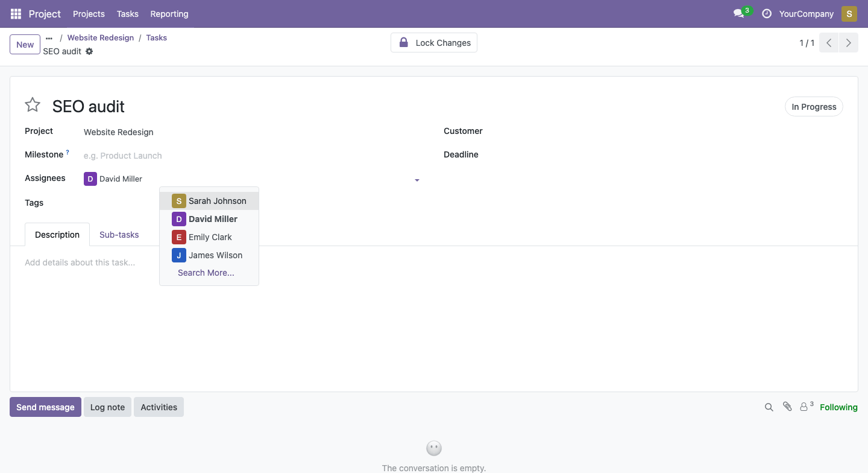Select David Miller in the dropdown list
Image resolution: width=868 pixels, height=473 pixels.
[x=209, y=219]
